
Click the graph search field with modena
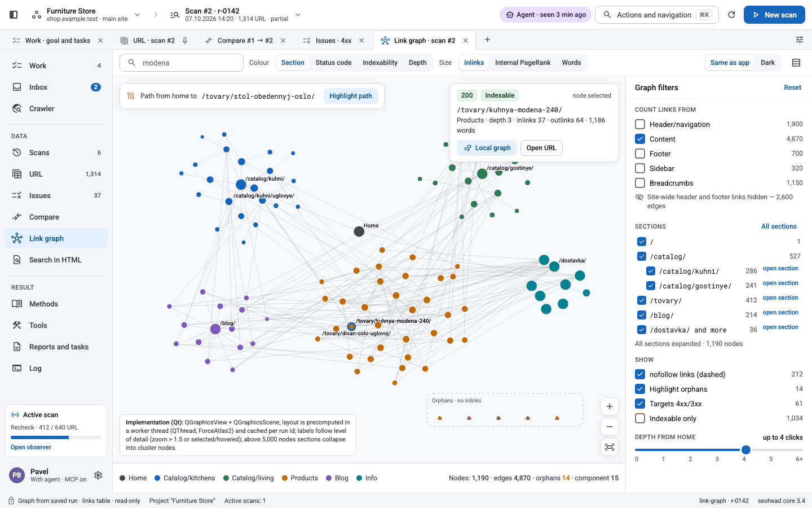[182, 63]
